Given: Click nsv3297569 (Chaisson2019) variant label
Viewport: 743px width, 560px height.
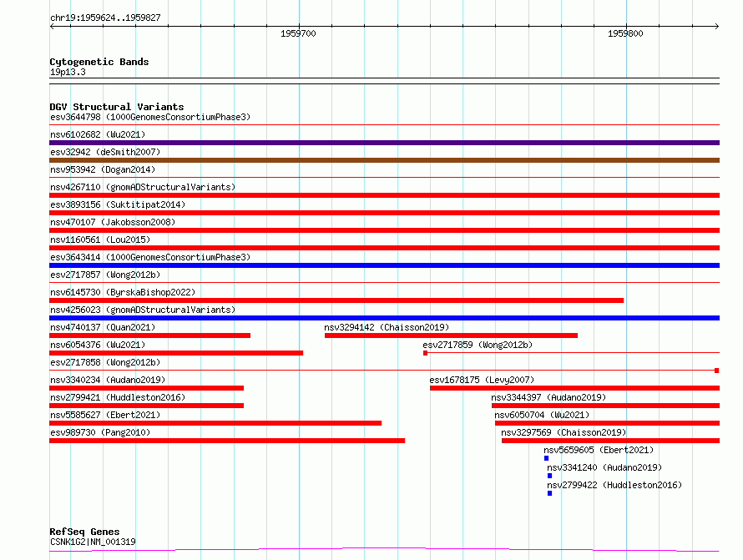Looking at the screenshot, I should 564,432.
